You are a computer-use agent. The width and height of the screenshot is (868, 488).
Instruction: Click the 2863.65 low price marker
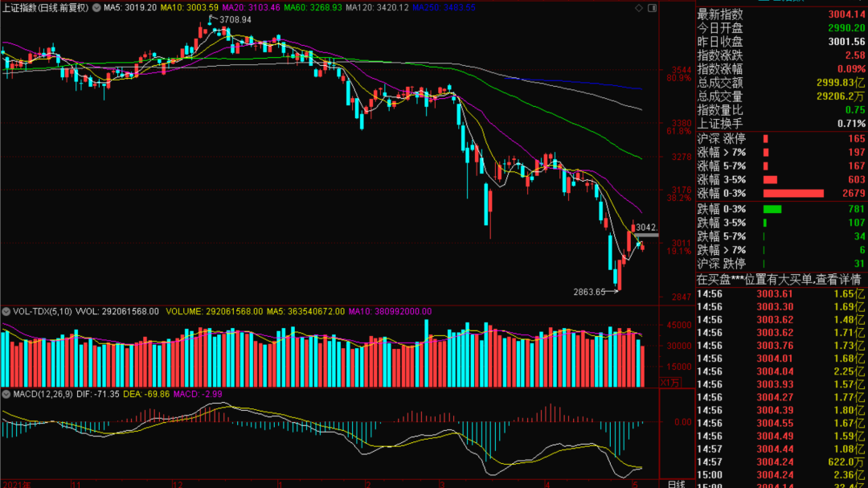pos(590,291)
